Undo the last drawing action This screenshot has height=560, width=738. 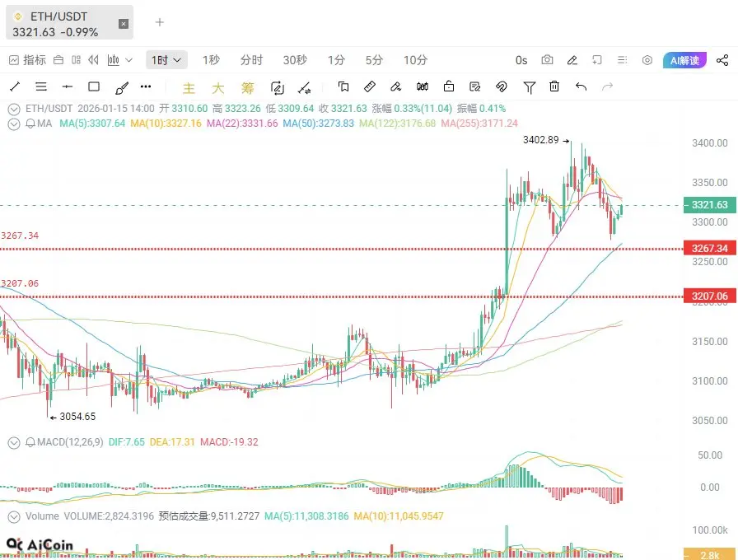[x=581, y=86]
